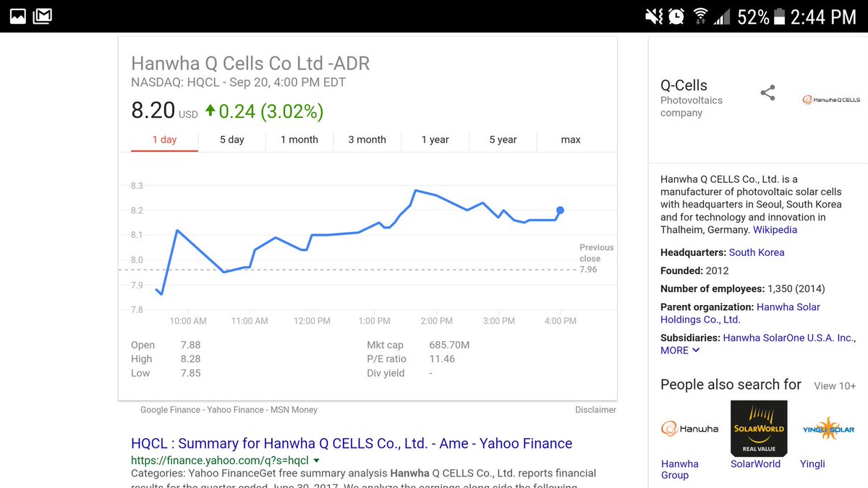This screenshot has height=488, width=868.
Task: Switch to the 1 month chart tab
Action: [x=299, y=140]
